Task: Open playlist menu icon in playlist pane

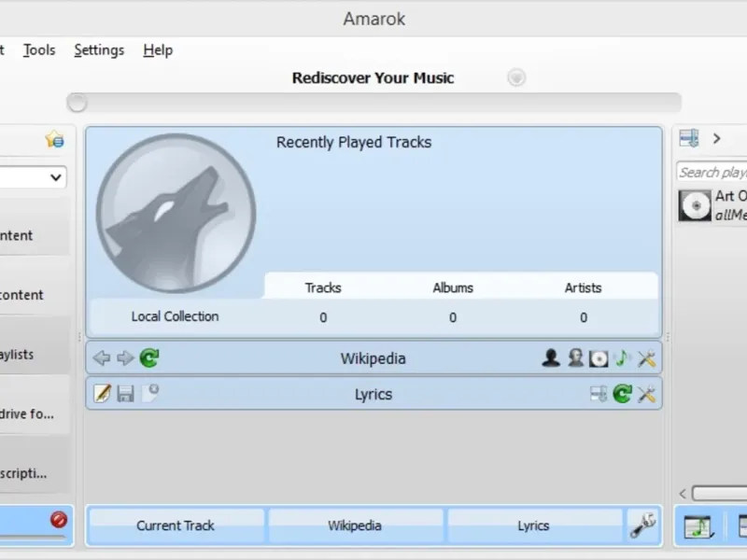Action: (689, 138)
